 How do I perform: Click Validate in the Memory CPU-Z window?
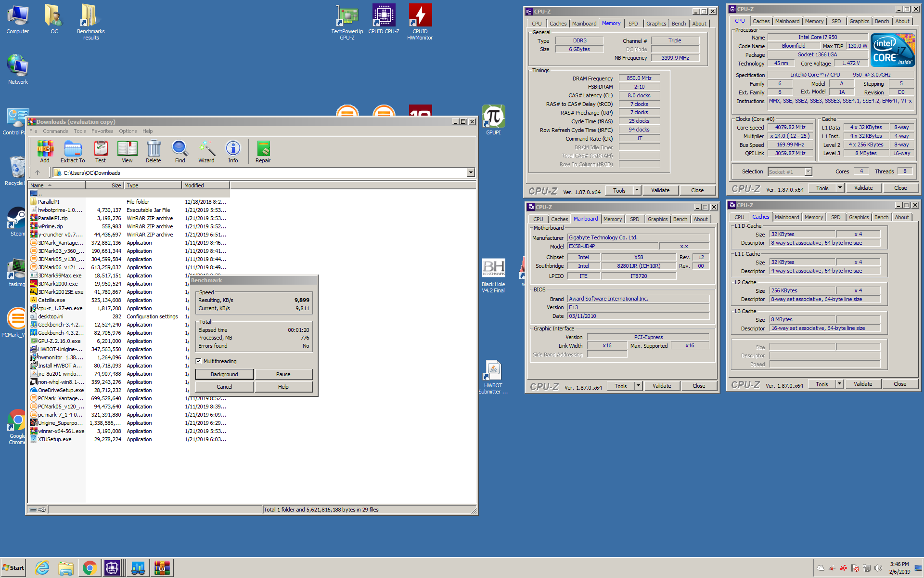click(x=660, y=190)
